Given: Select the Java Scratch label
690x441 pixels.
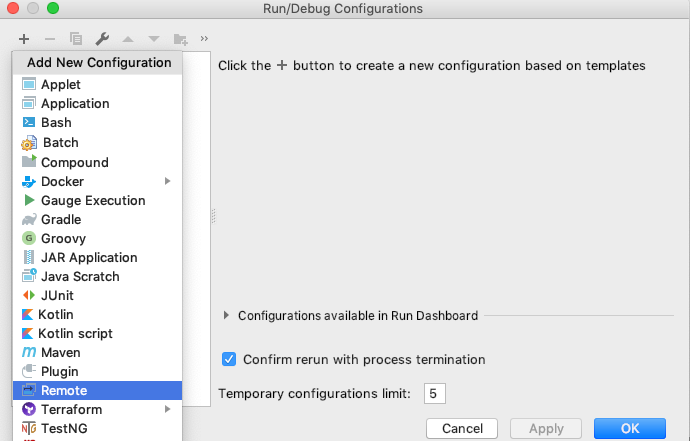Looking at the screenshot, I should [x=81, y=276].
